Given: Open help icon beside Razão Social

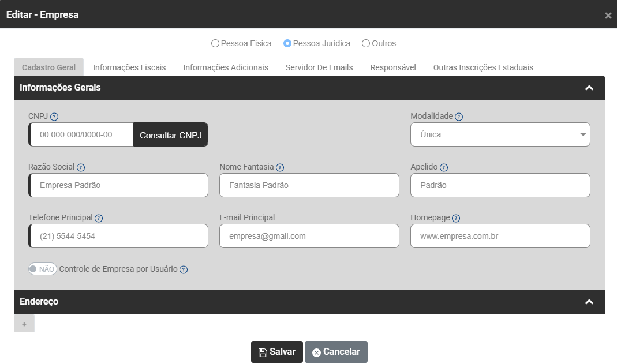Looking at the screenshot, I should [81, 167].
